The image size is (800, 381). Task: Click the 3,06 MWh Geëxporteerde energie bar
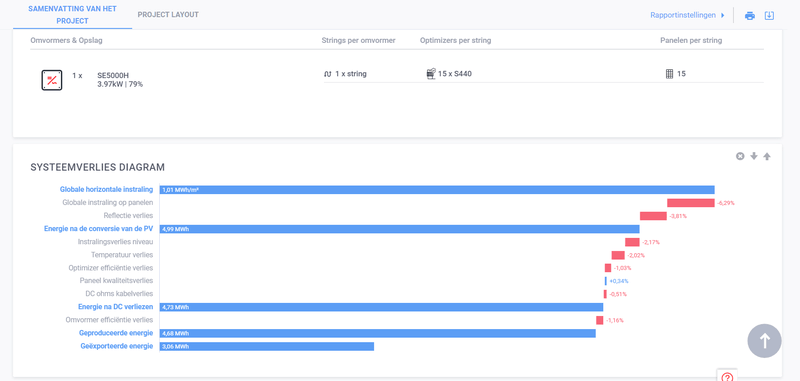click(267, 346)
